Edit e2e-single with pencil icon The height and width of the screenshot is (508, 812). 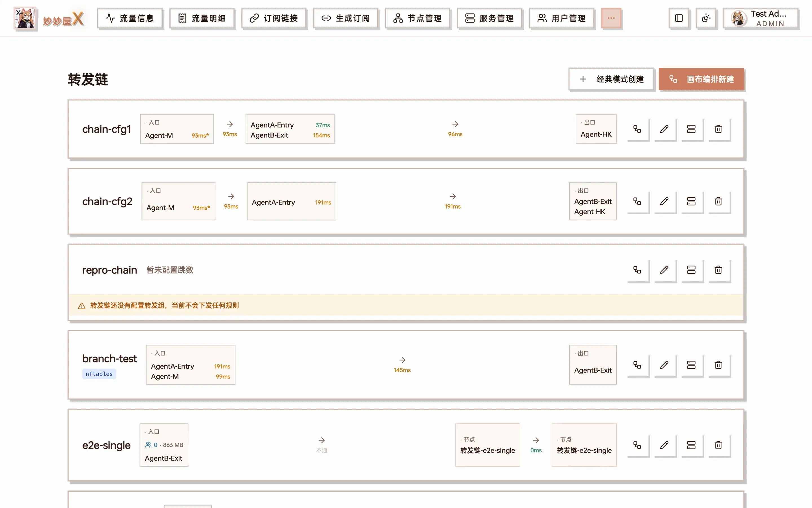coord(664,446)
